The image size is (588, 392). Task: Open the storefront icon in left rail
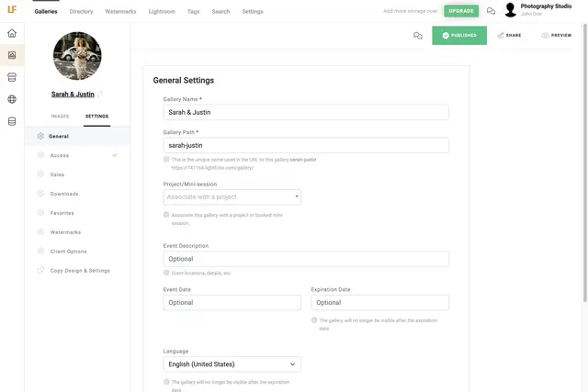[x=12, y=77]
